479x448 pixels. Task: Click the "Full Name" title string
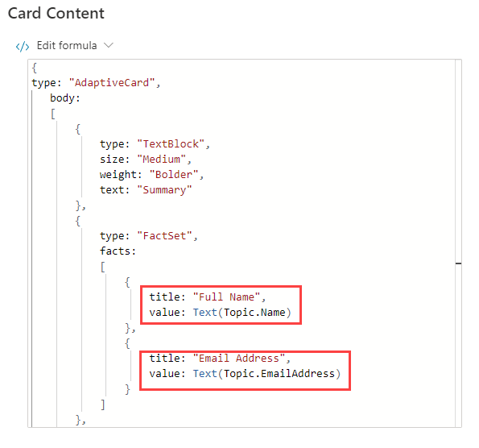(x=226, y=297)
